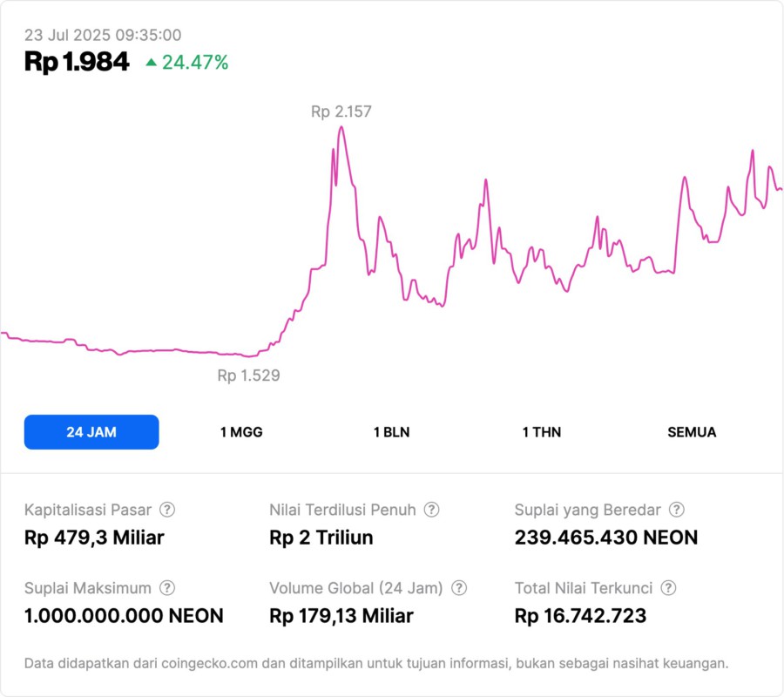This screenshot has height=697, width=784.
Task: Show info for Suplai yang Beredar
Action: (x=676, y=510)
